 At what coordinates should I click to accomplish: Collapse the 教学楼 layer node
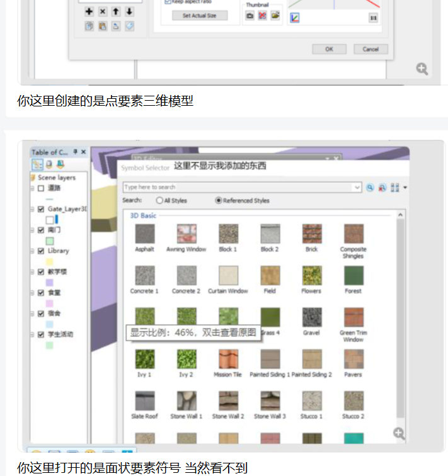[x=32, y=272]
